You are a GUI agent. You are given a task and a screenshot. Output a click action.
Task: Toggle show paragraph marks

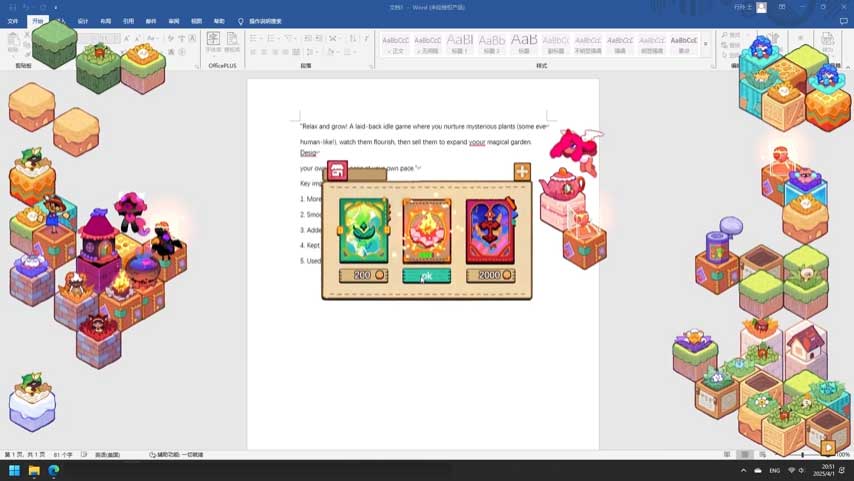[366, 39]
